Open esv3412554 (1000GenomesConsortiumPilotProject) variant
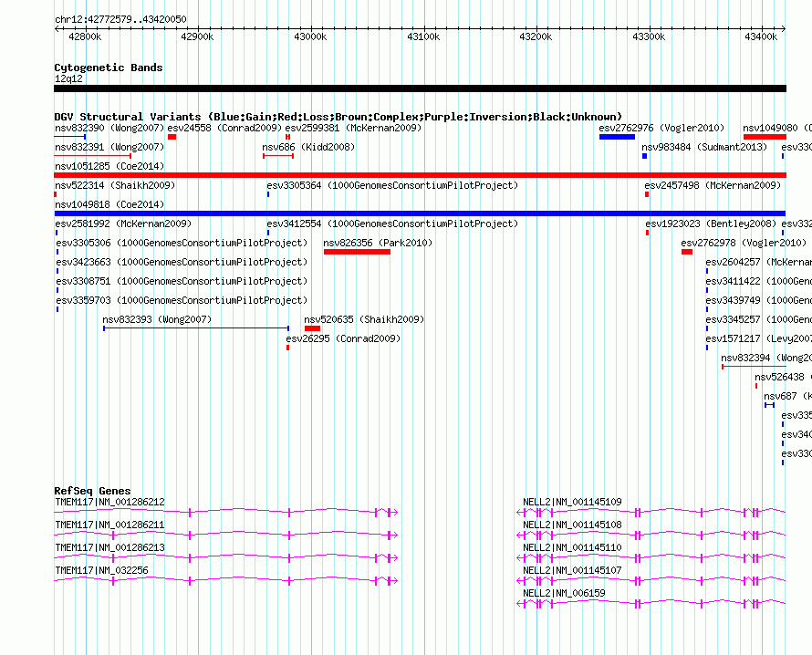 [x=392, y=224]
